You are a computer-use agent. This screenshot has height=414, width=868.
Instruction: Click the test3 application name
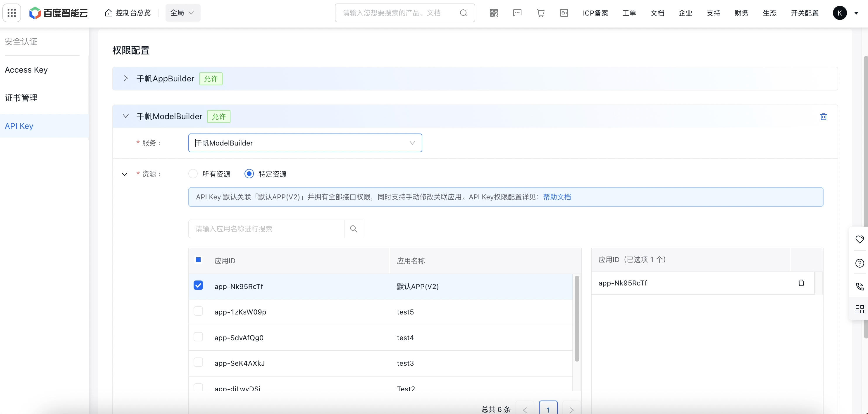point(405,363)
